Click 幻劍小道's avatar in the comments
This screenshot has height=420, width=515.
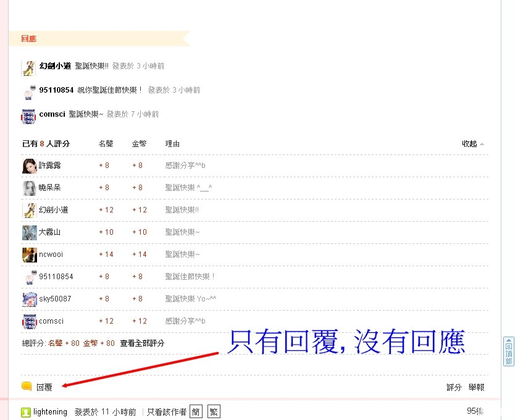tap(28, 67)
